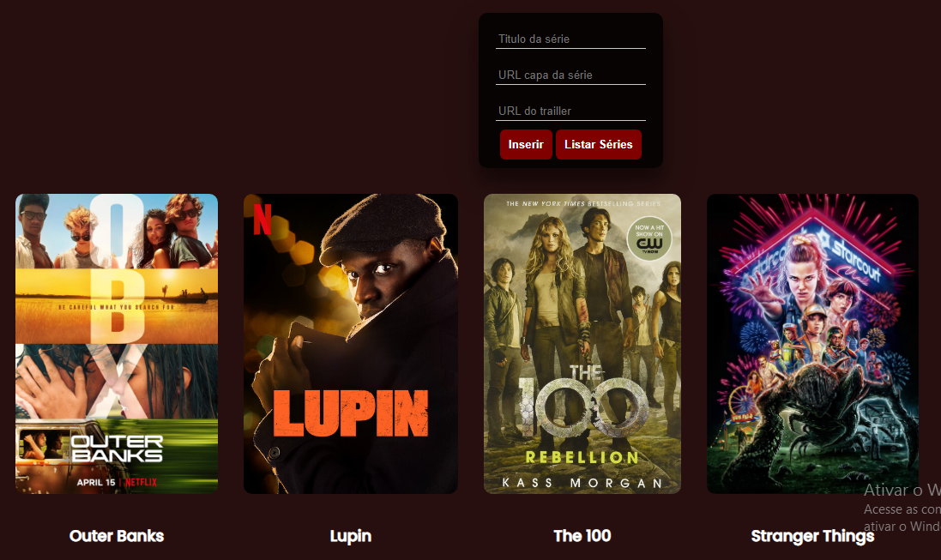This screenshot has height=560, width=941.
Task: Open the Outer Banks poster thumbnail
Action: tap(117, 343)
